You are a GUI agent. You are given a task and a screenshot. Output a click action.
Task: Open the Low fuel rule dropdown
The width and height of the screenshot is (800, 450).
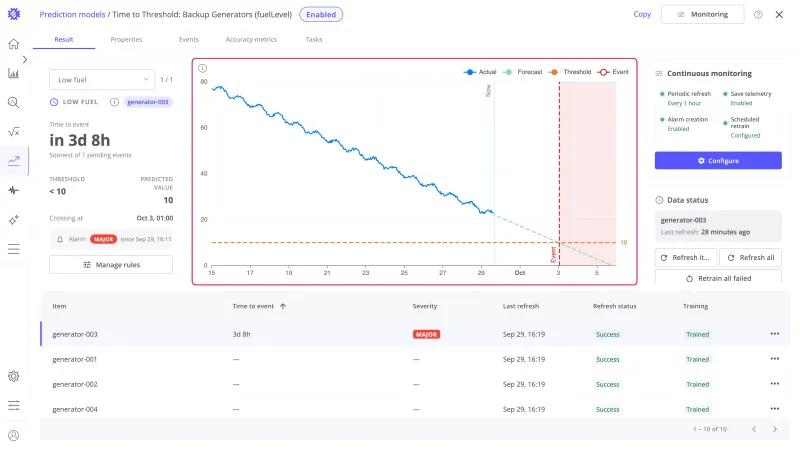[x=102, y=80]
